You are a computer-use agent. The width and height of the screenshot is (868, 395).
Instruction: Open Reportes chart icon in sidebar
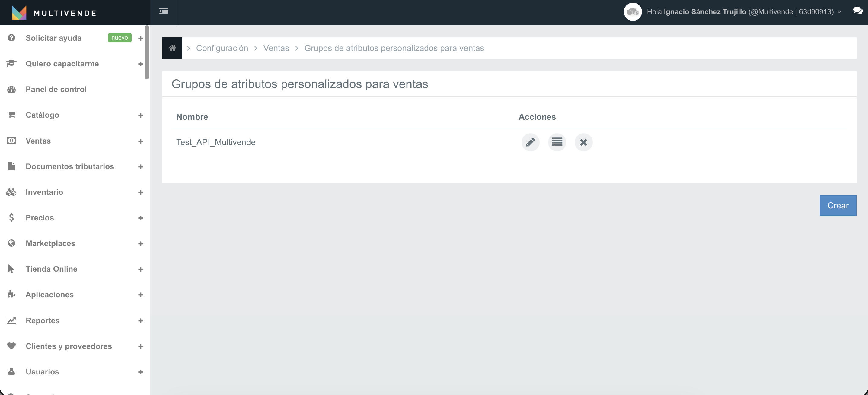11,320
